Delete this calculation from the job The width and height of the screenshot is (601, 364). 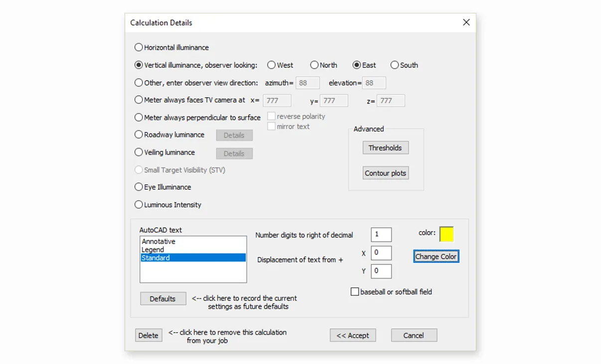pos(149,335)
